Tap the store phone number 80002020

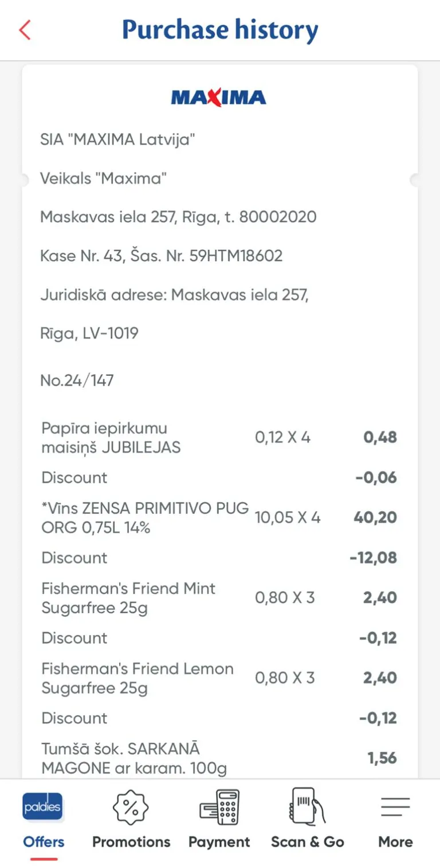coord(278,217)
